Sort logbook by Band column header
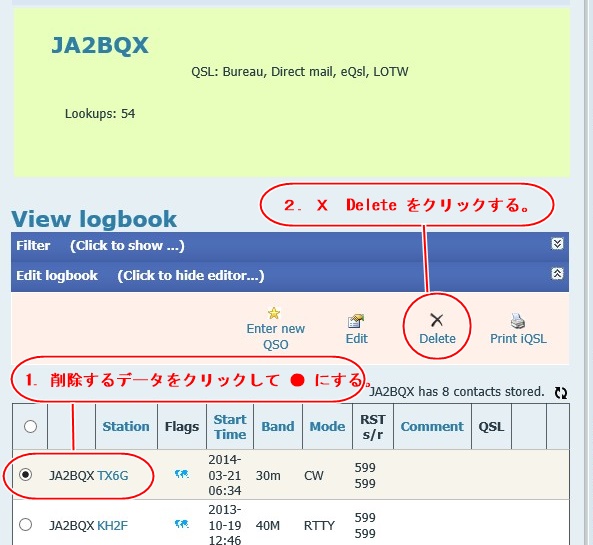Screen dimensions: 593x545 tap(278, 427)
